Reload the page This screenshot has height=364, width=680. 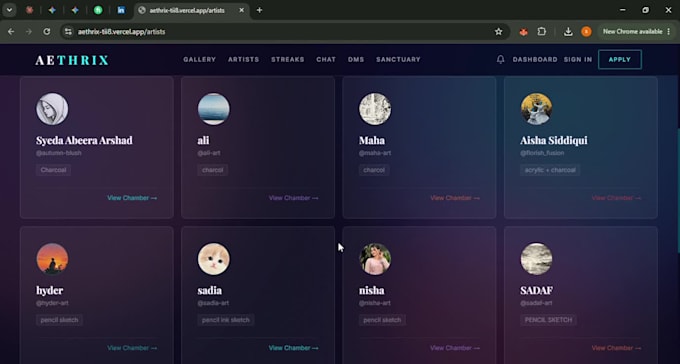pos(47,32)
